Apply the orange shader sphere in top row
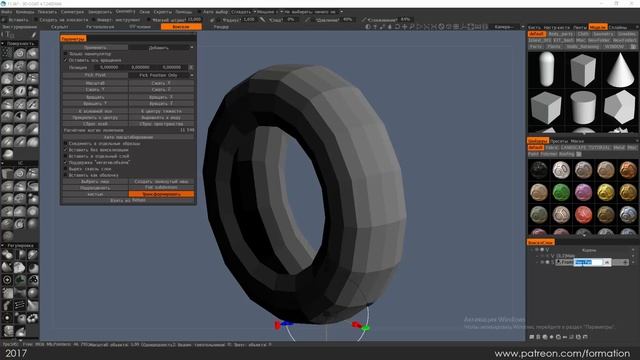The width and height of the screenshot is (640, 360). pos(628,170)
